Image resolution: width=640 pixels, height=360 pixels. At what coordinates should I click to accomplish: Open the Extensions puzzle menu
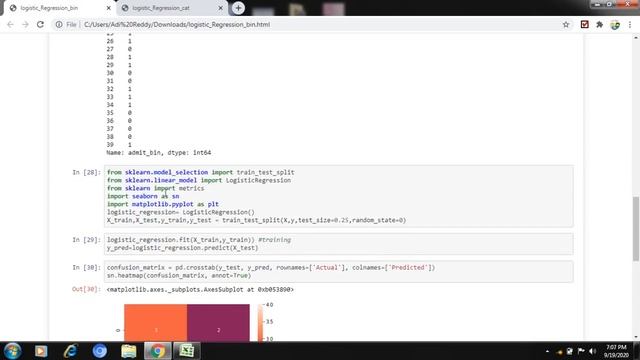pyautogui.click(x=599, y=24)
